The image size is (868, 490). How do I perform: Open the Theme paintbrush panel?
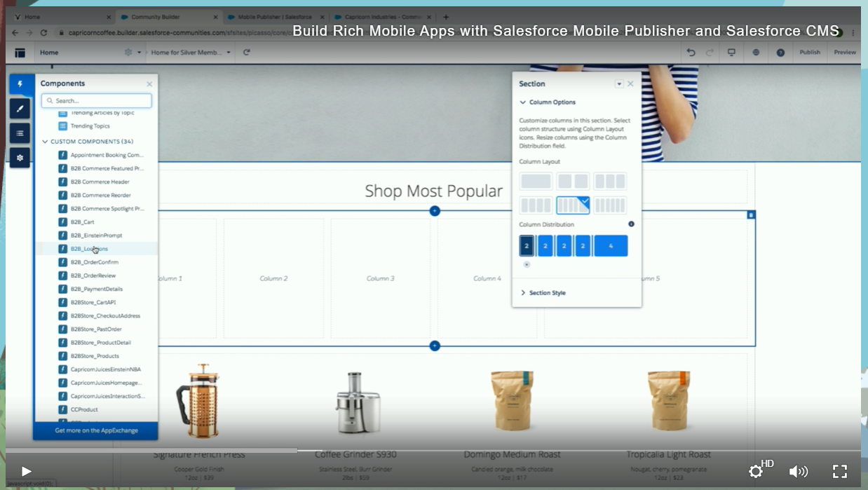20,109
